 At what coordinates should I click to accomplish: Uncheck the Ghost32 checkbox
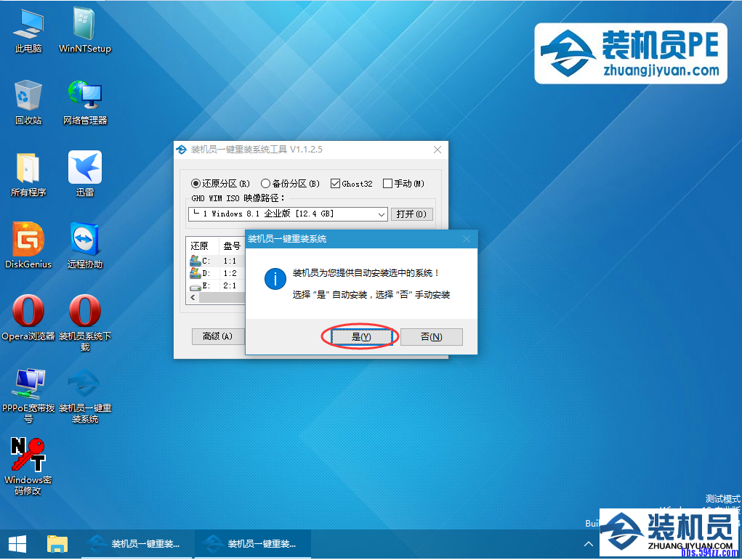coord(335,184)
